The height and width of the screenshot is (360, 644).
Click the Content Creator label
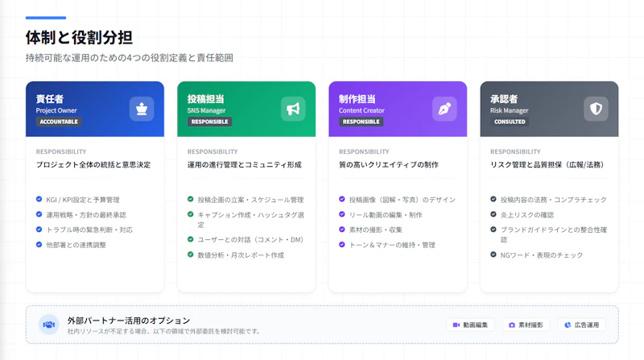coord(361,110)
